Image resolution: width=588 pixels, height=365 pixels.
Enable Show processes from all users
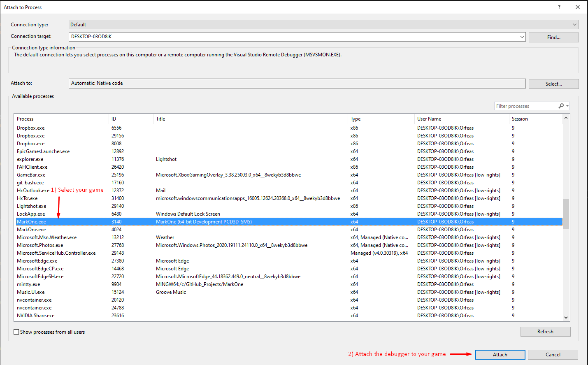click(16, 332)
